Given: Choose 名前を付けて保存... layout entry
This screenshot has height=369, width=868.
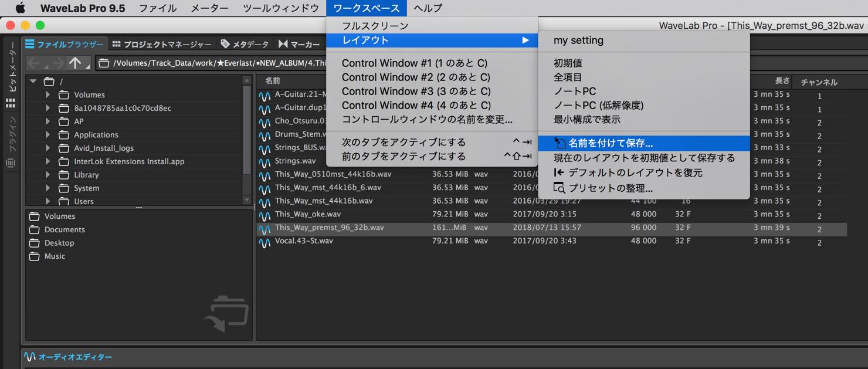Looking at the screenshot, I should tap(644, 143).
